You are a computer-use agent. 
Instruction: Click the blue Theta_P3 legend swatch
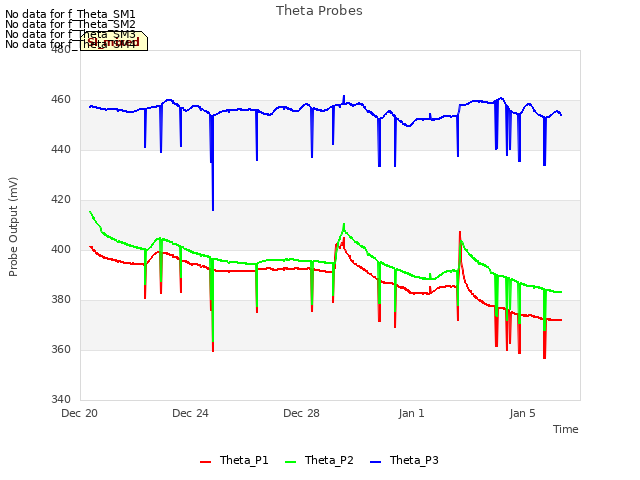click(x=375, y=462)
